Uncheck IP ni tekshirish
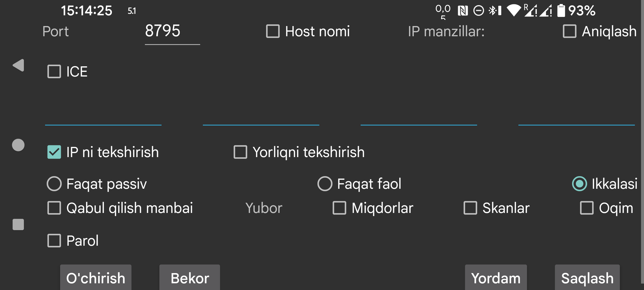The image size is (644, 290). click(x=54, y=152)
